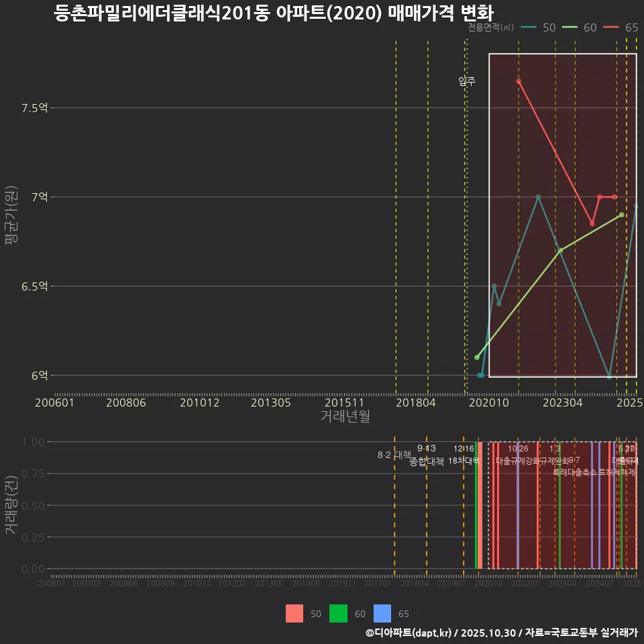Select the blue 65 swatch in bottom legend
This screenshot has width=644, height=644.
[x=382, y=614]
